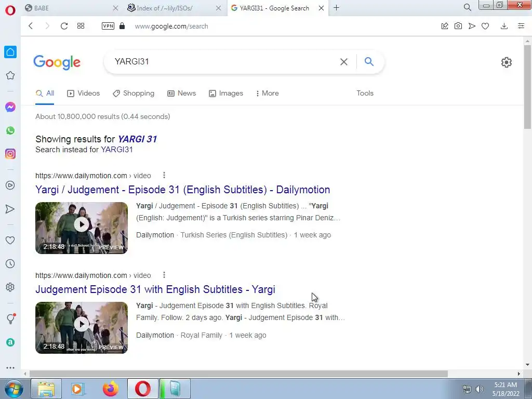Image resolution: width=532 pixels, height=399 pixels.
Task: Search instead for YARGI31 link
Action: click(117, 150)
